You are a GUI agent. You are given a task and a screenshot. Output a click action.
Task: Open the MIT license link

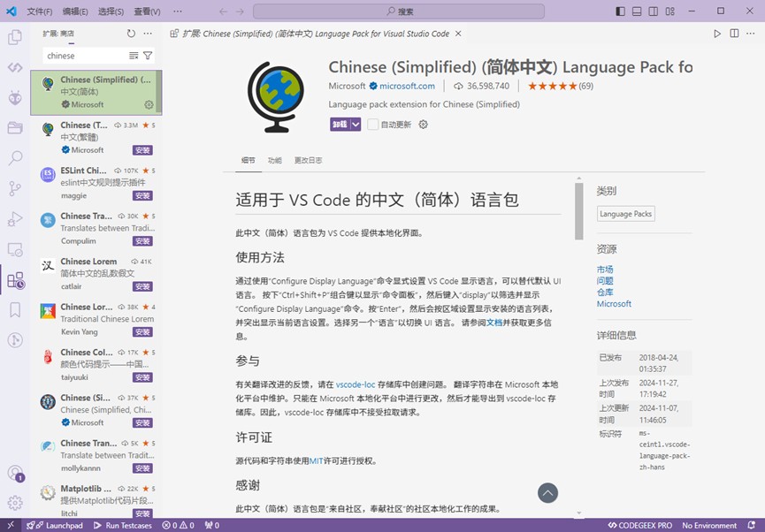click(x=316, y=460)
